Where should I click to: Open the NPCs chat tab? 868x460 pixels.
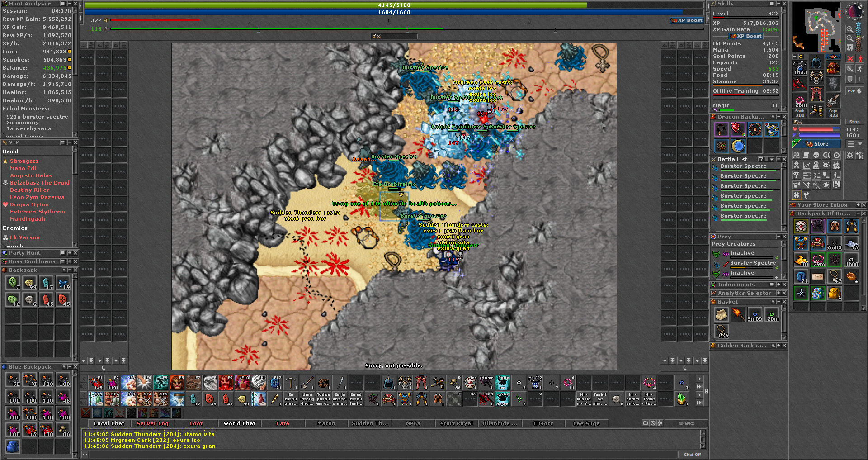tap(413, 423)
